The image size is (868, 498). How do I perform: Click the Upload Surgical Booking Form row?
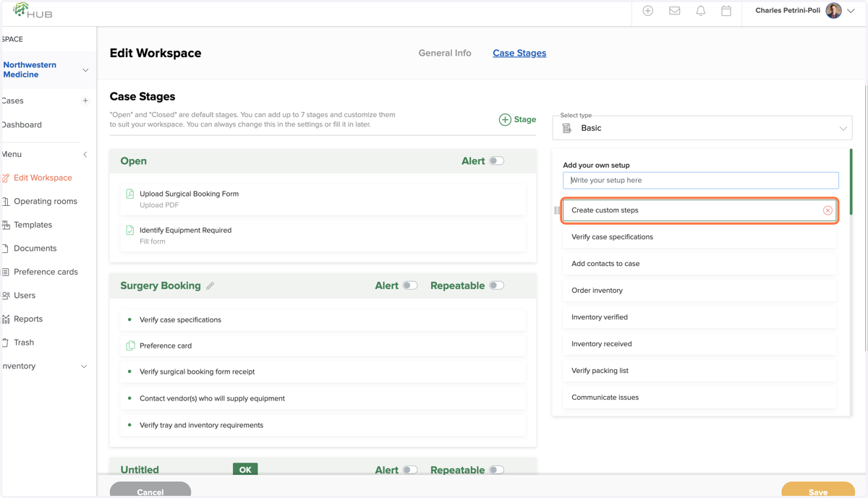pos(323,199)
